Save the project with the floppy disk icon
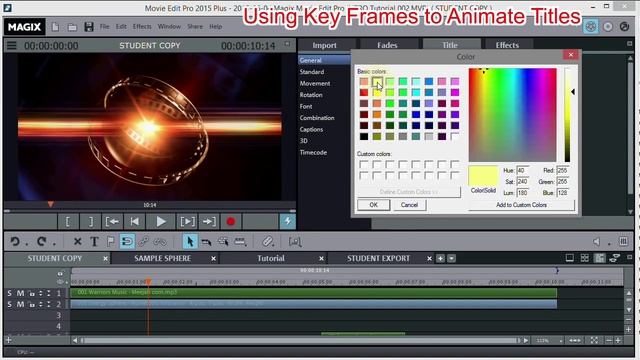This screenshot has height=360, width=640. pos(89,27)
